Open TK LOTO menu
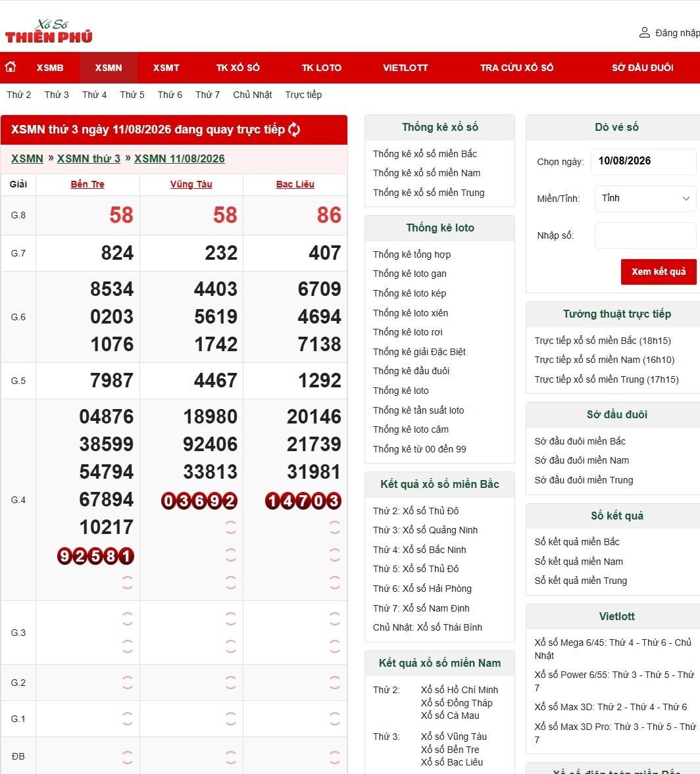The width and height of the screenshot is (700, 774). point(322,68)
